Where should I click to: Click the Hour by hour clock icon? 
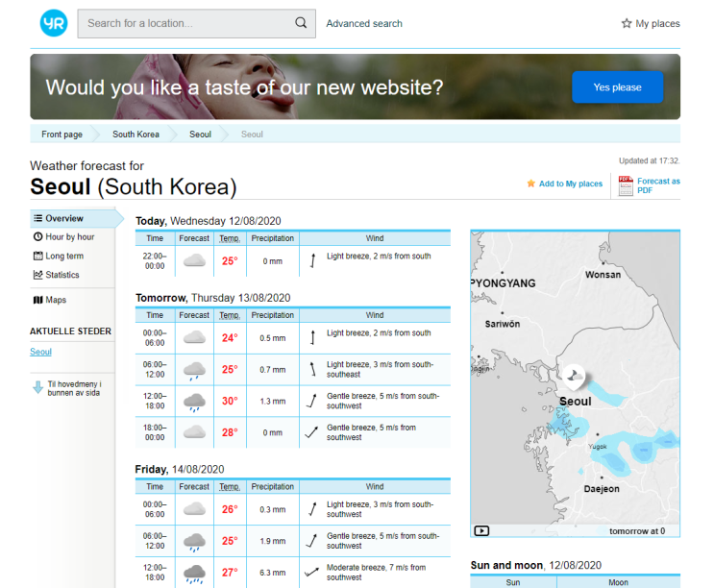coord(37,236)
